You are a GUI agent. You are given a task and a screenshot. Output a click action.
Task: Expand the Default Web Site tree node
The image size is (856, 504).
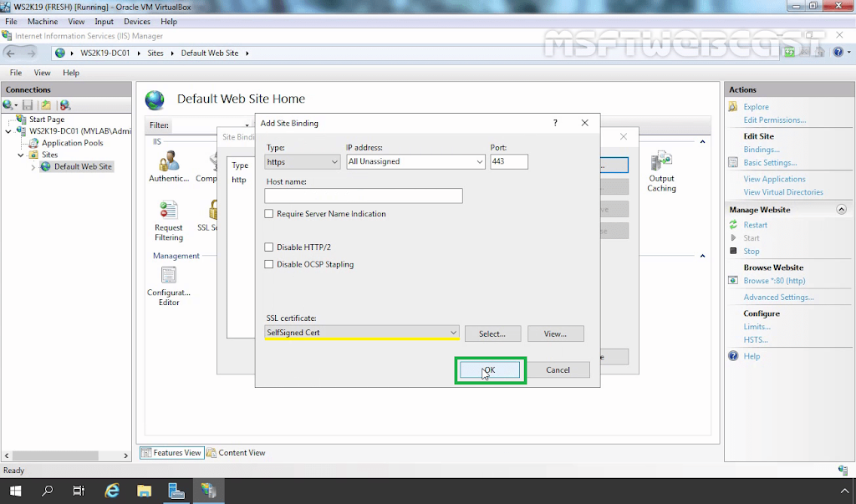point(33,167)
